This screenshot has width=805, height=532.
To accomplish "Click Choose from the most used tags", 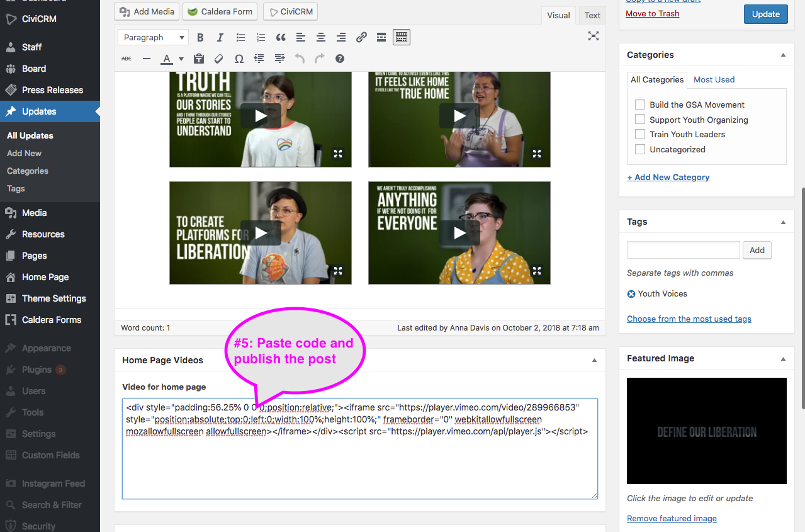I will tap(689, 319).
